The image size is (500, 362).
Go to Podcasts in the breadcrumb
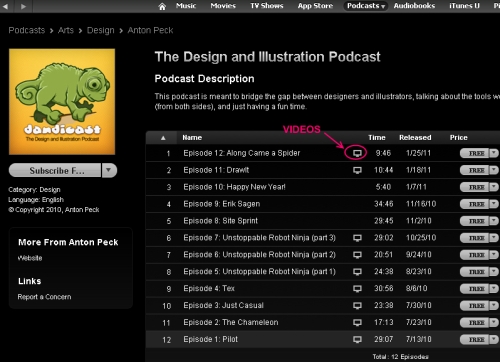click(27, 30)
